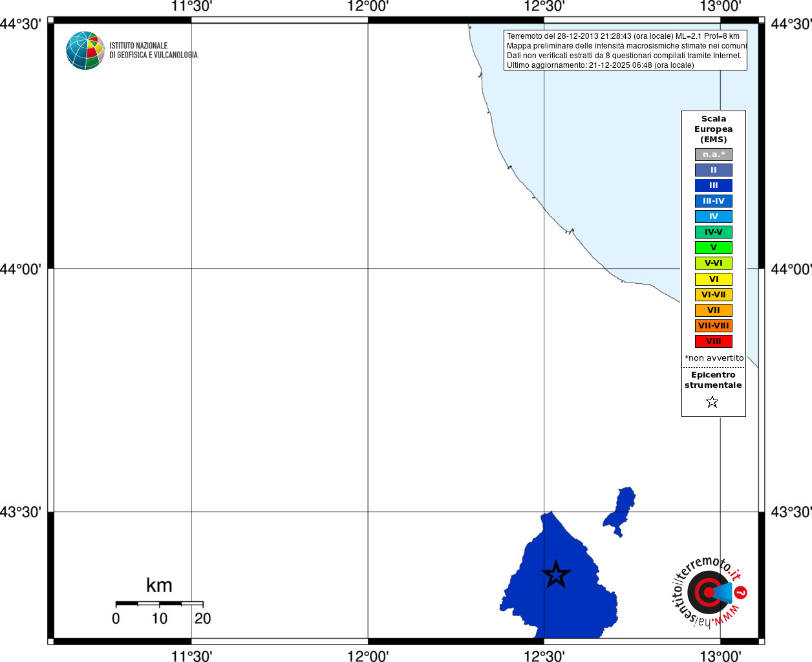Image resolution: width=812 pixels, height=662 pixels.
Task: Select the IV-V intensity legend swatch
Action: tap(714, 232)
